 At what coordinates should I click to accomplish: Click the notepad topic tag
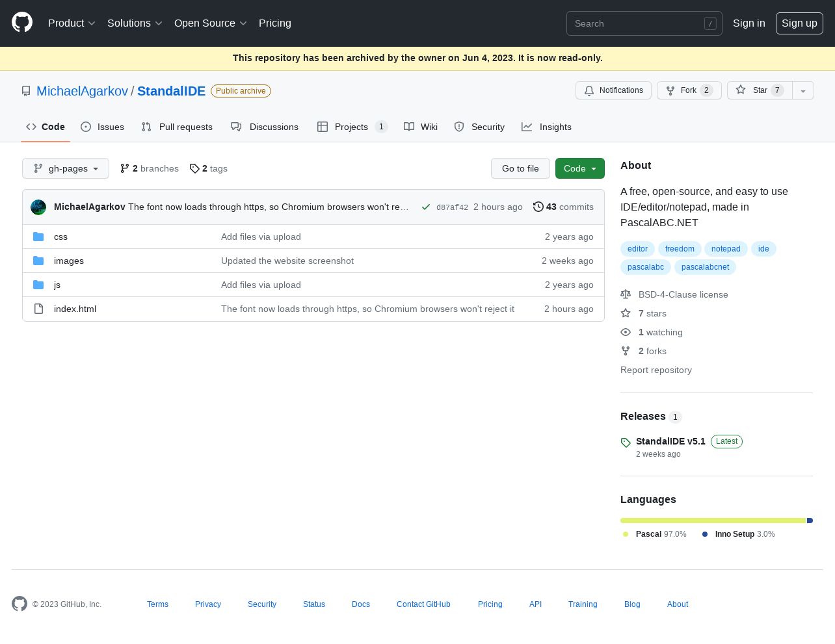coord(726,249)
